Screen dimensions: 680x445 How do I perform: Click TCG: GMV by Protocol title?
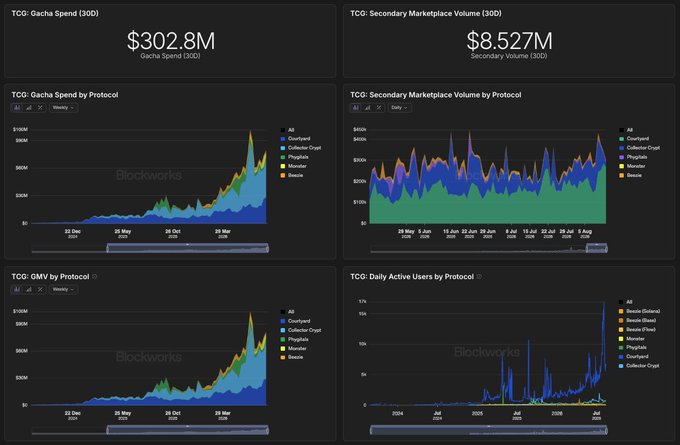(50, 277)
